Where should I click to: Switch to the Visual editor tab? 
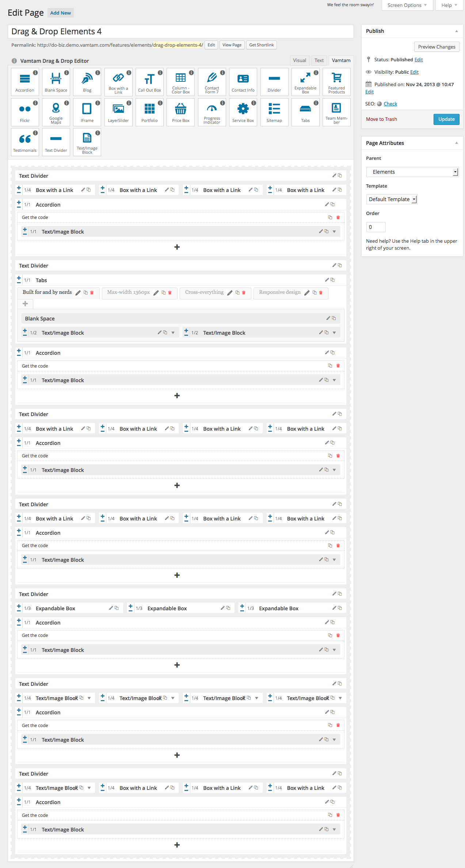tap(300, 61)
